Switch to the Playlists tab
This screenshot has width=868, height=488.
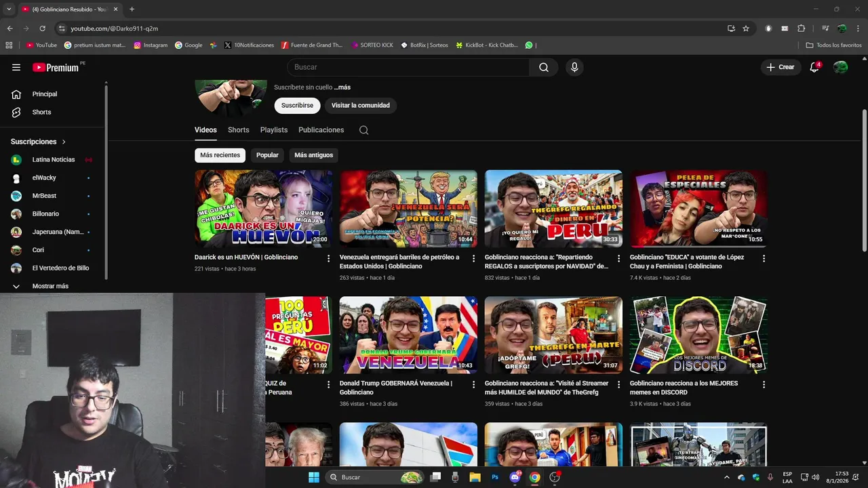coord(274,130)
